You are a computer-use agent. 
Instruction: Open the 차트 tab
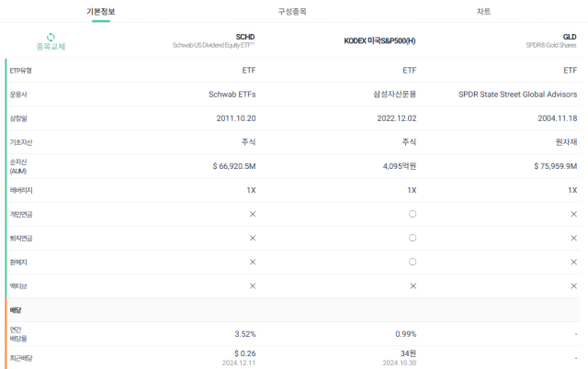(x=483, y=12)
